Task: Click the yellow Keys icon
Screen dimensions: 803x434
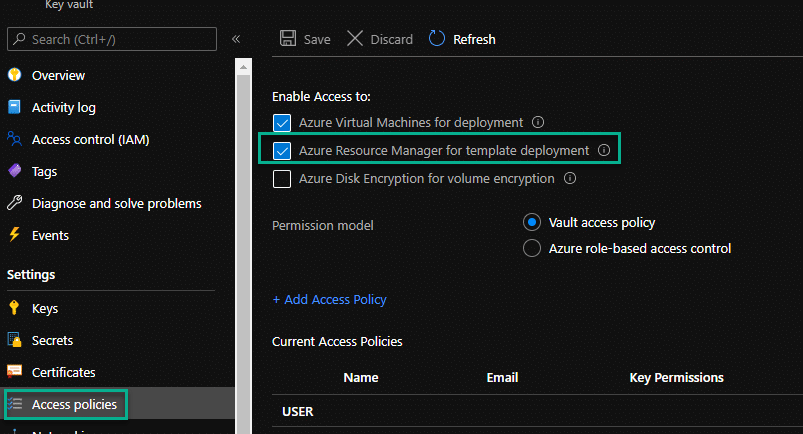Action: click(14, 307)
